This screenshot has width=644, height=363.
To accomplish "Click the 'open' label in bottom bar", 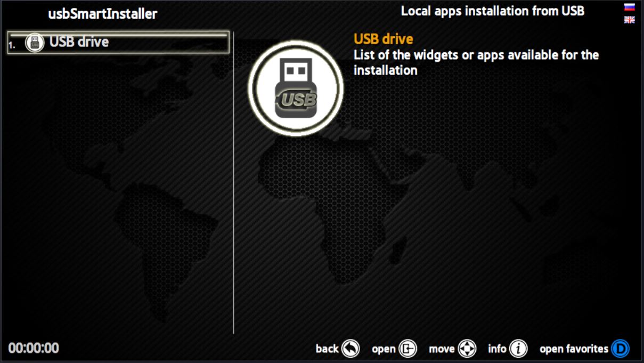I will tap(384, 349).
